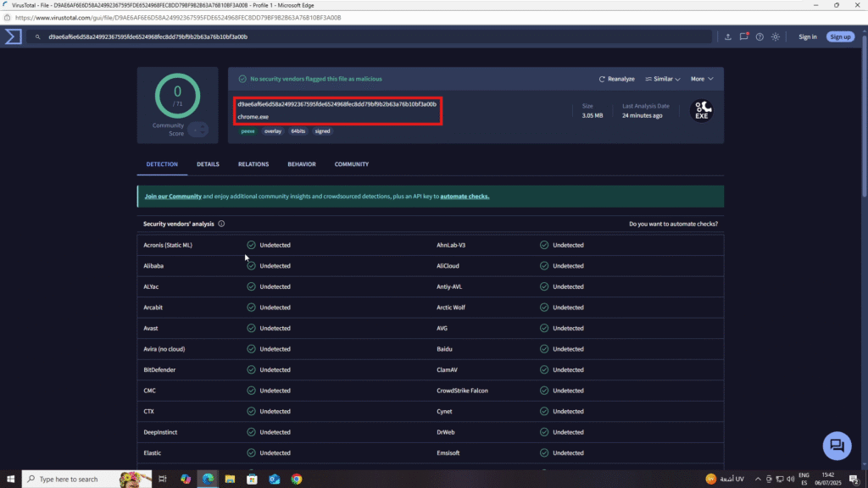Click the green check icon for Avast
868x488 pixels.
click(x=251, y=328)
